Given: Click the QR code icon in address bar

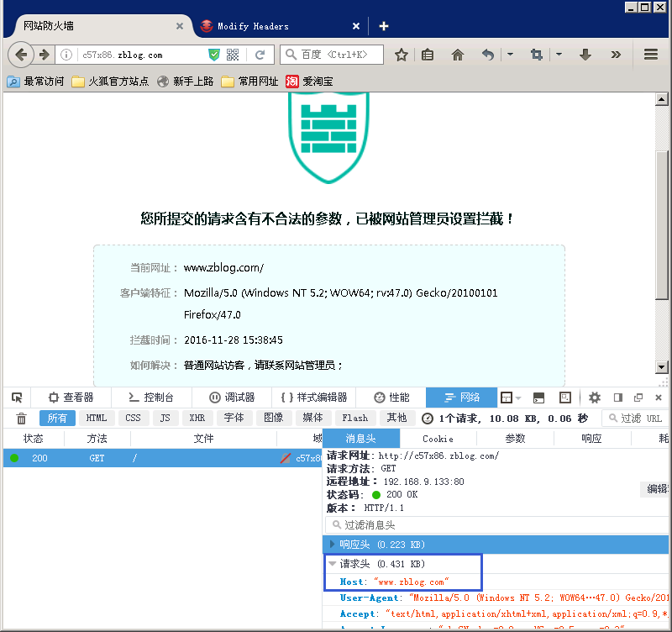Looking at the screenshot, I should [233, 55].
